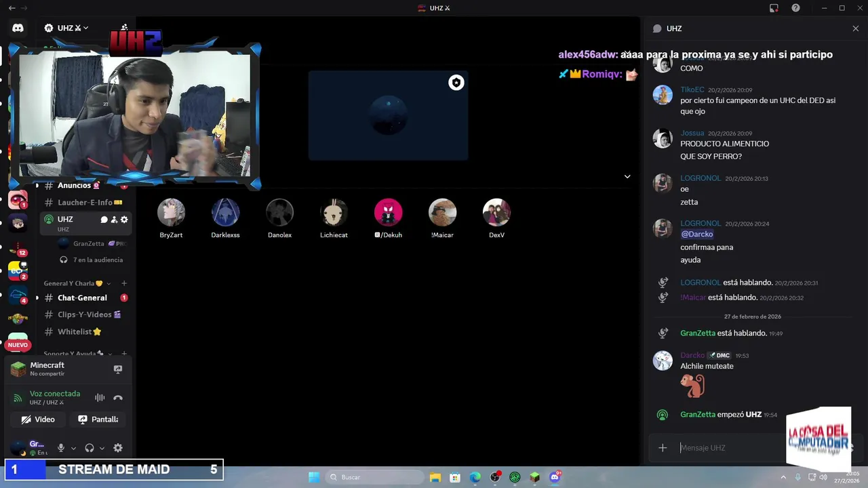868x488 pixels.
Task: Open microphone input options arrow
Action: click(x=73, y=448)
